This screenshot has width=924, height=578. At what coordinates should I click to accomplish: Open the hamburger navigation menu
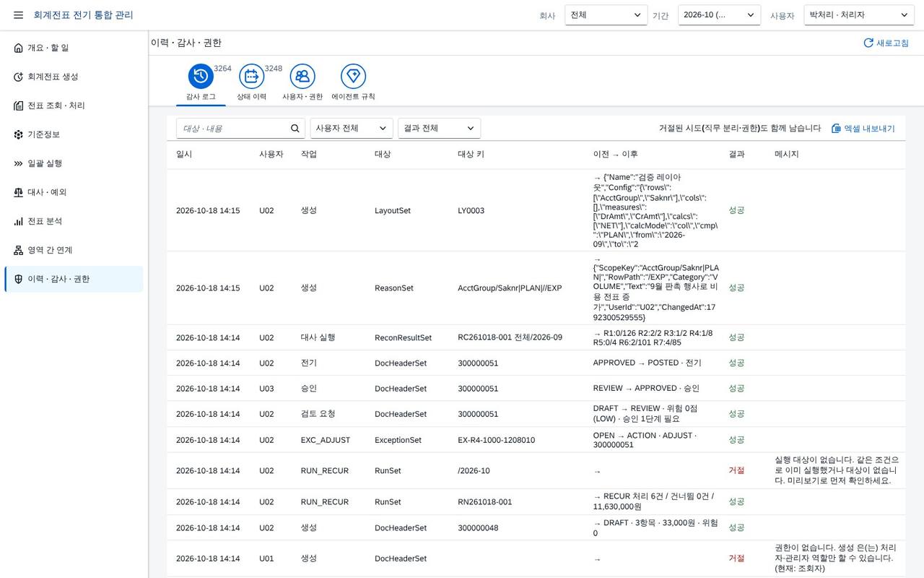18,15
